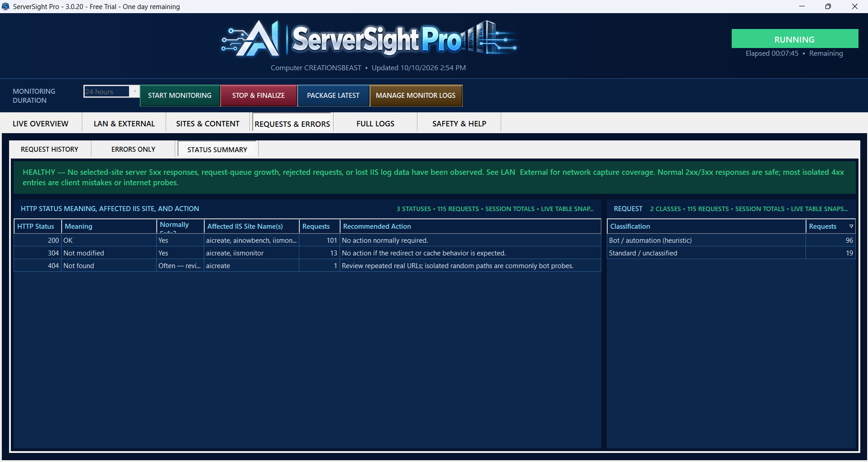This screenshot has height=462, width=868.
Task: Click the Recommended Action column header
Action: click(x=470, y=226)
